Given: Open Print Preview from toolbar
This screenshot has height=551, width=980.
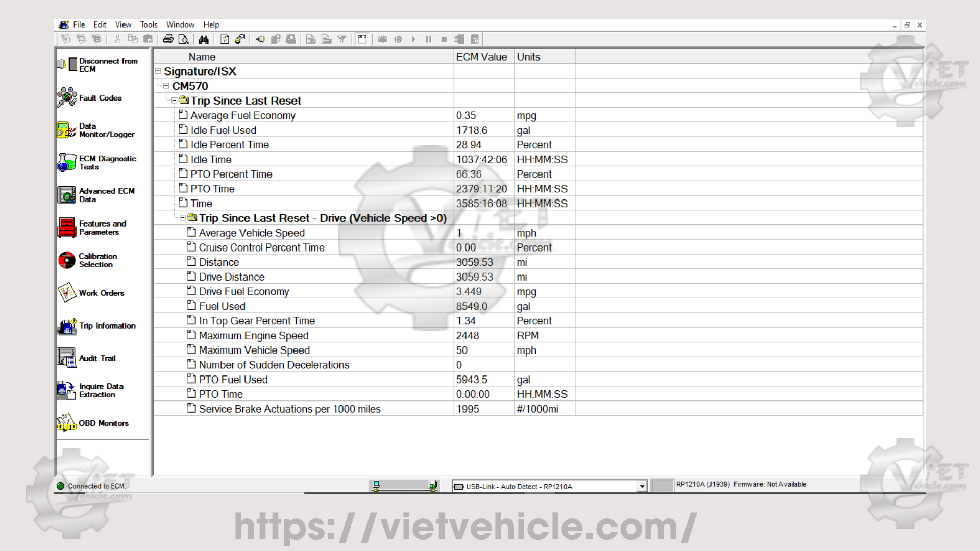Looking at the screenshot, I should [184, 39].
